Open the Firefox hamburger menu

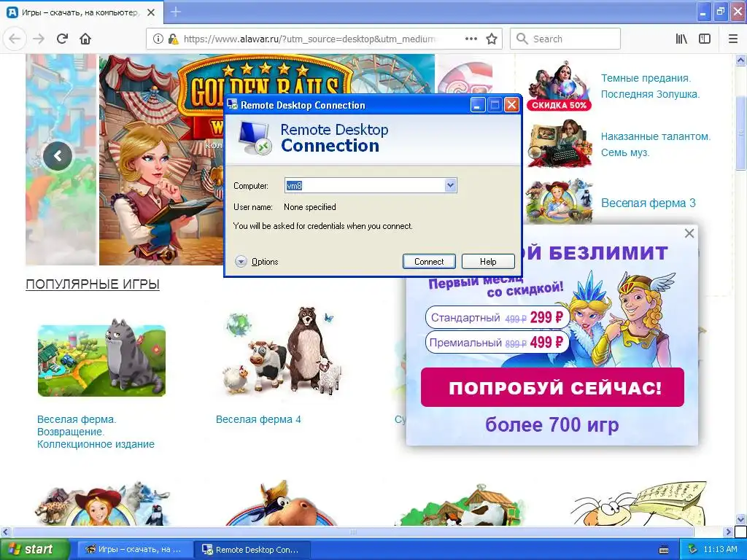(x=733, y=39)
